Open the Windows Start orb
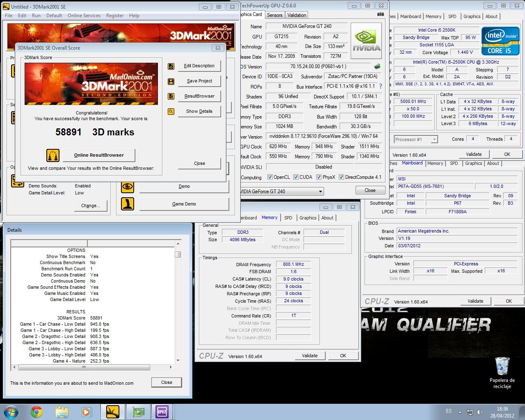Image resolution: width=525 pixels, height=420 pixels. (10, 411)
